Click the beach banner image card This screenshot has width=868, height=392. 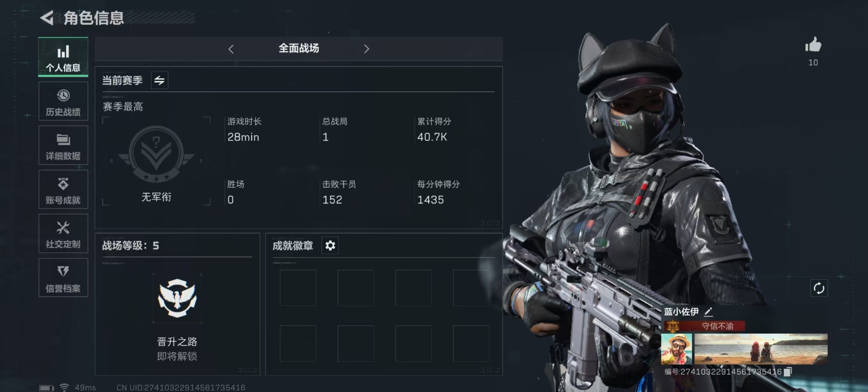point(761,349)
